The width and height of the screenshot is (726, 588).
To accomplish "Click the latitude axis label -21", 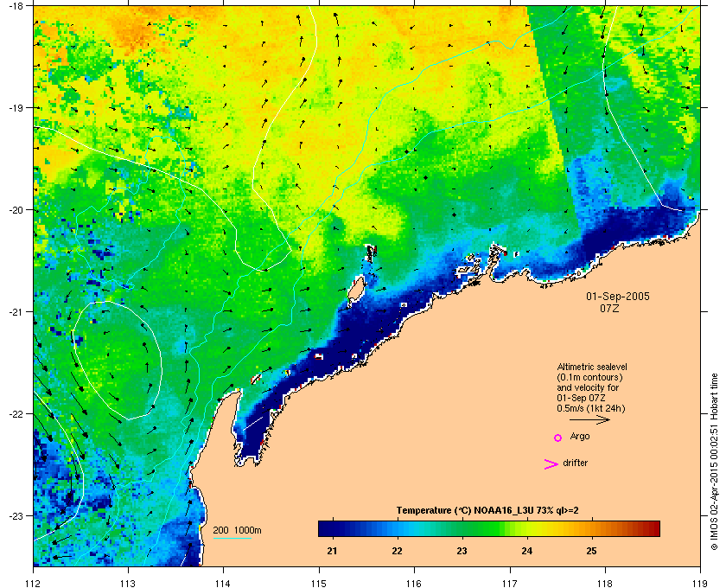I will (16, 312).
